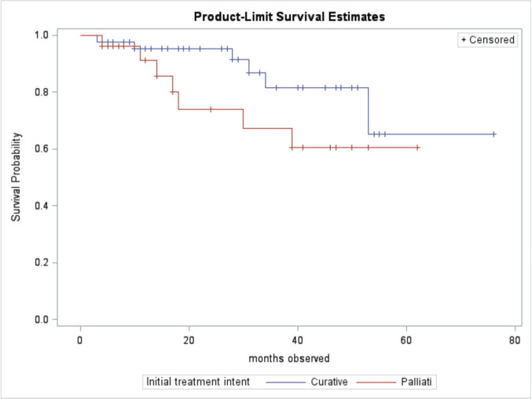Viewport: 532px width, 399px height.
Task: Click the blue Curative legend line
Action: coord(286,383)
